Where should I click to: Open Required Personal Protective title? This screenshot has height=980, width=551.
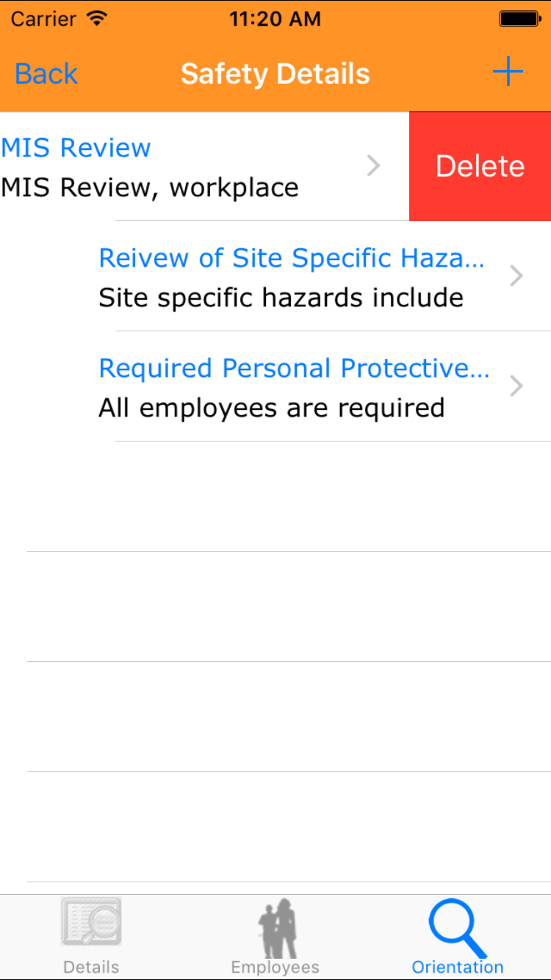[x=294, y=368]
